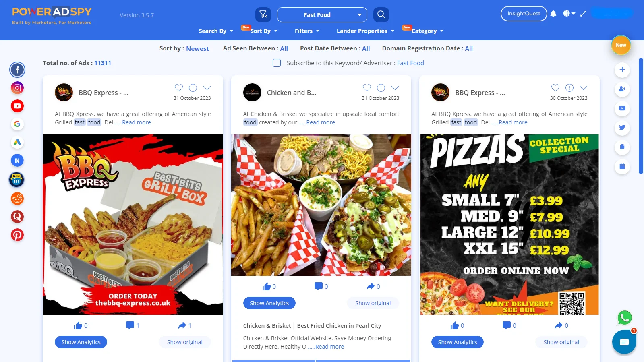Click Show Analytics on Chicken & Brisket ad
The image size is (644, 362).
[x=269, y=303]
